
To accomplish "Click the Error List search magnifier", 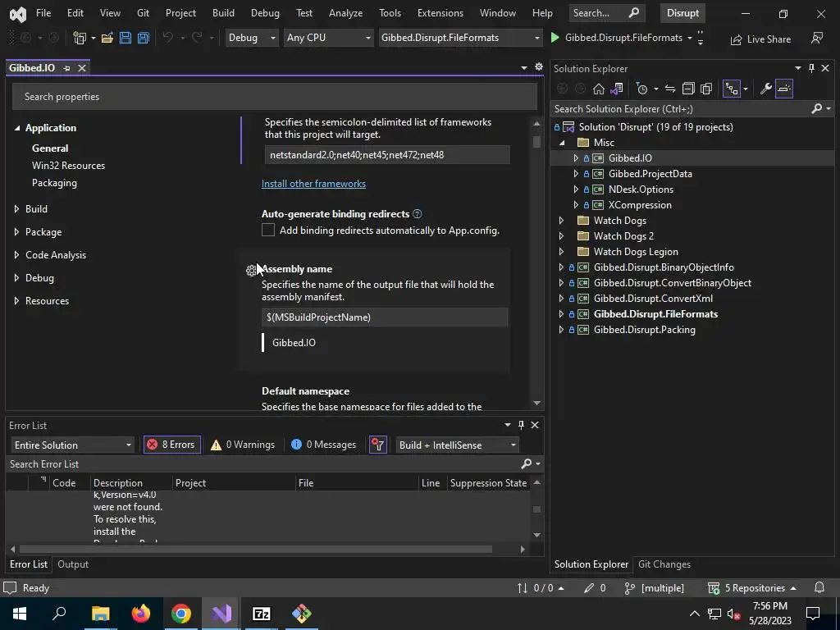I will point(527,464).
